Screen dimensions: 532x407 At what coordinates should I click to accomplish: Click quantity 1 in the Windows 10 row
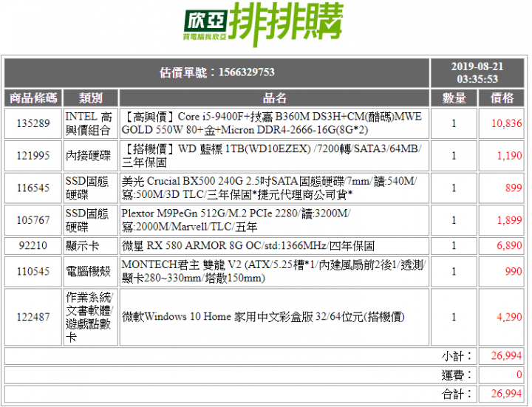tap(454, 317)
